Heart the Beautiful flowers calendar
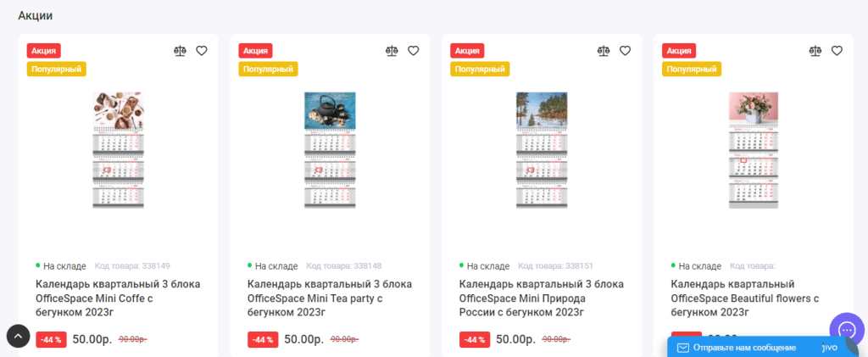868x357 pixels. [837, 51]
